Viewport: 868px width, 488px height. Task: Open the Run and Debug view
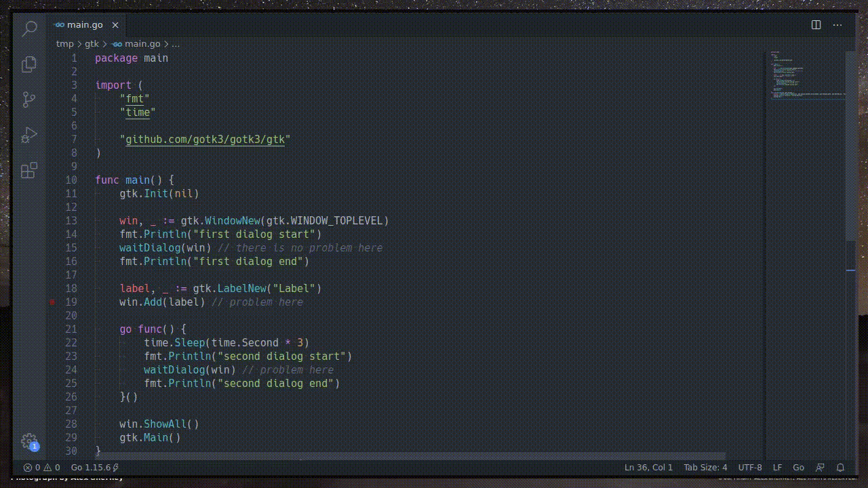coord(29,135)
